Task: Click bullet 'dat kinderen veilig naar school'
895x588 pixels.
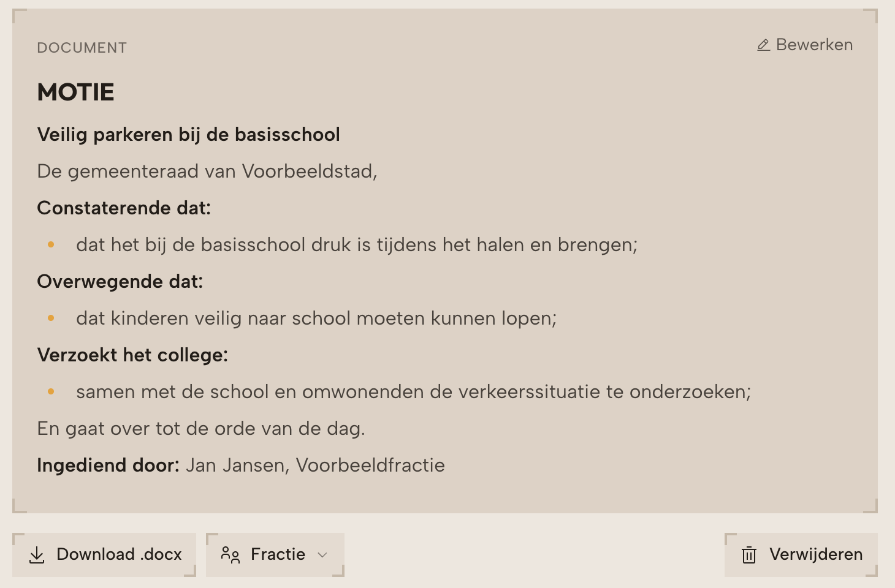Action: [316, 318]
